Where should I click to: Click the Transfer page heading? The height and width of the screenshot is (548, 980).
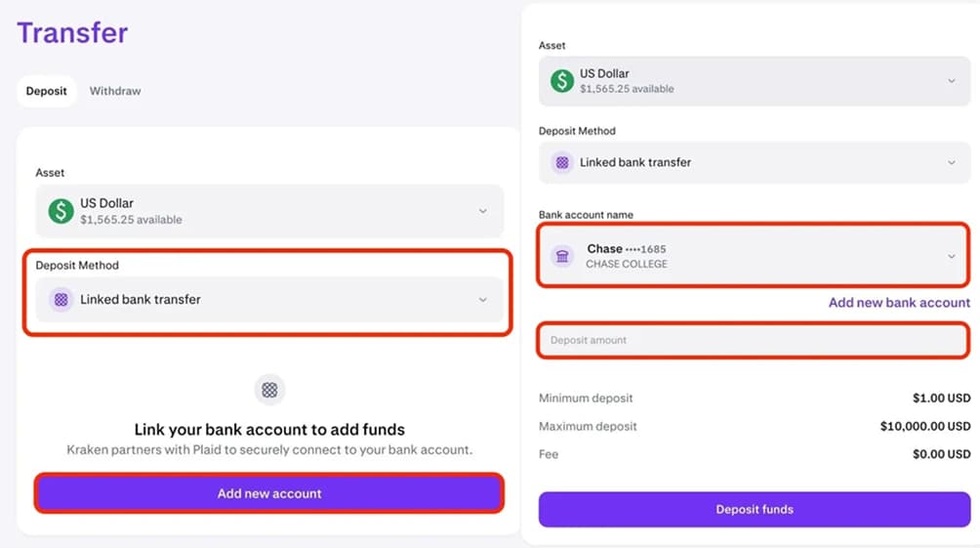(x=72, y=32)
